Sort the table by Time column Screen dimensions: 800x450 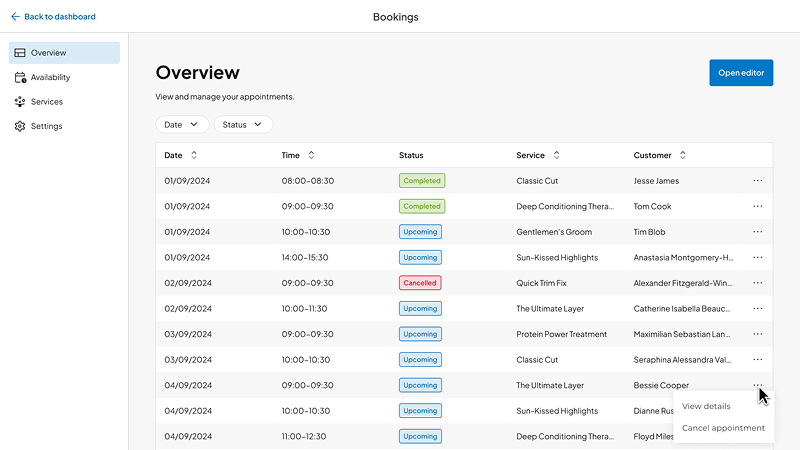point(311,155)
